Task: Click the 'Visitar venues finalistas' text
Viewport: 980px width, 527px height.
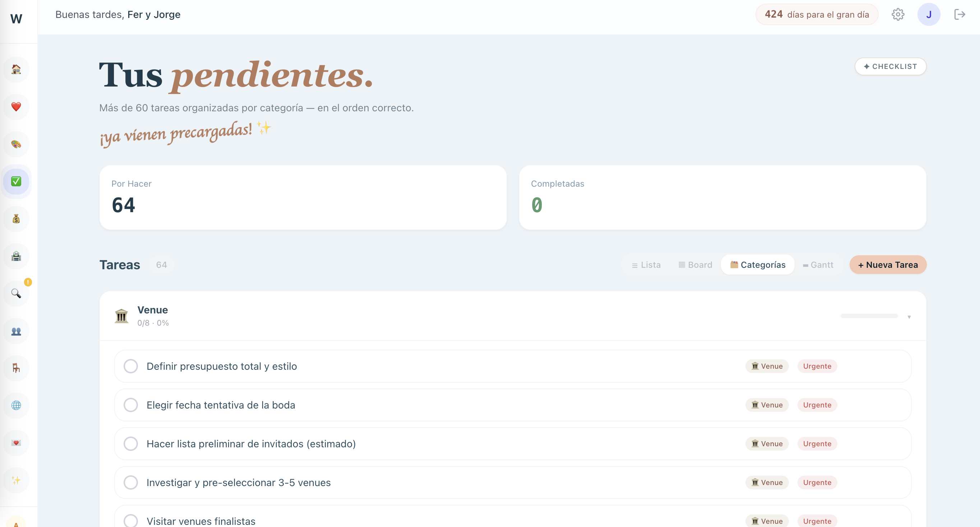Action: [201, 521]
